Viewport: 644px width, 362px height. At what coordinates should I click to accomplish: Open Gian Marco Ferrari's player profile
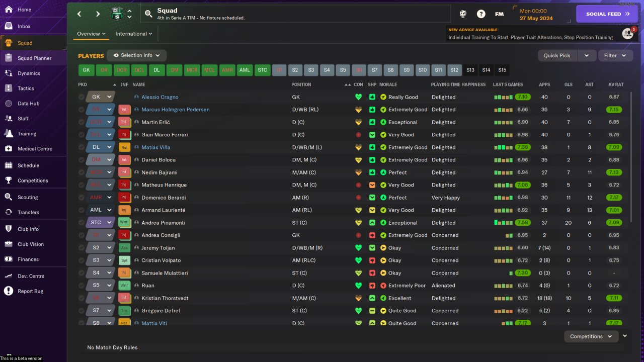pyautogui.click(x=165, y=135)
